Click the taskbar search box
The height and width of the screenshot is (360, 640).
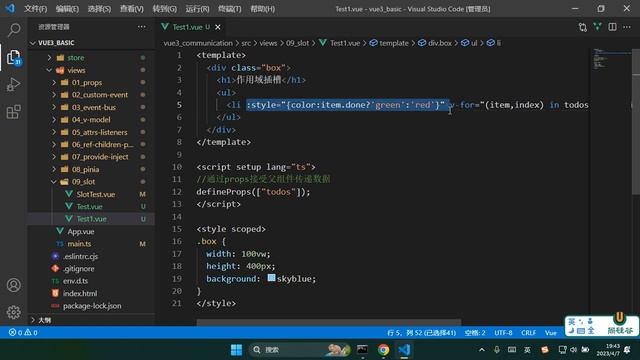tap(299, 350)
